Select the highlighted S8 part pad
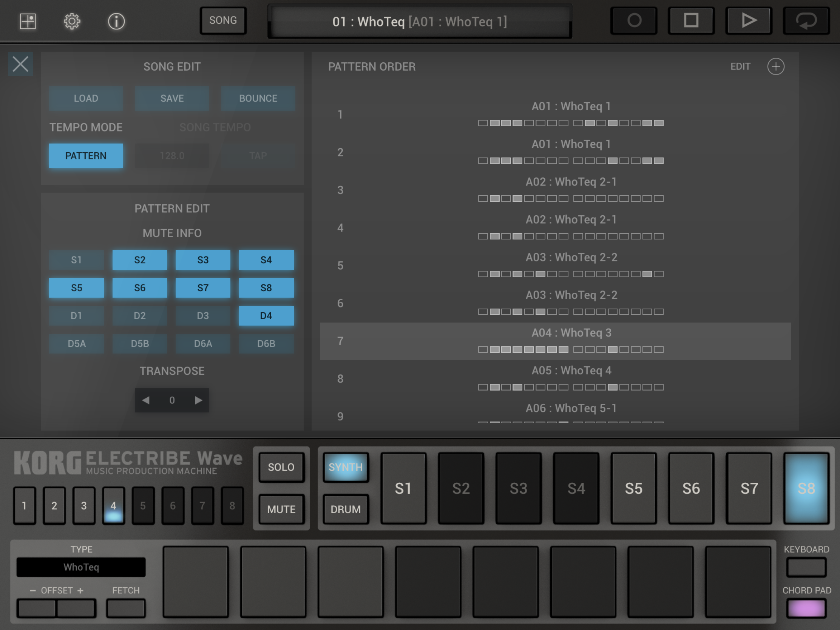Screen dimensions: 840x630 pos(806,488)
